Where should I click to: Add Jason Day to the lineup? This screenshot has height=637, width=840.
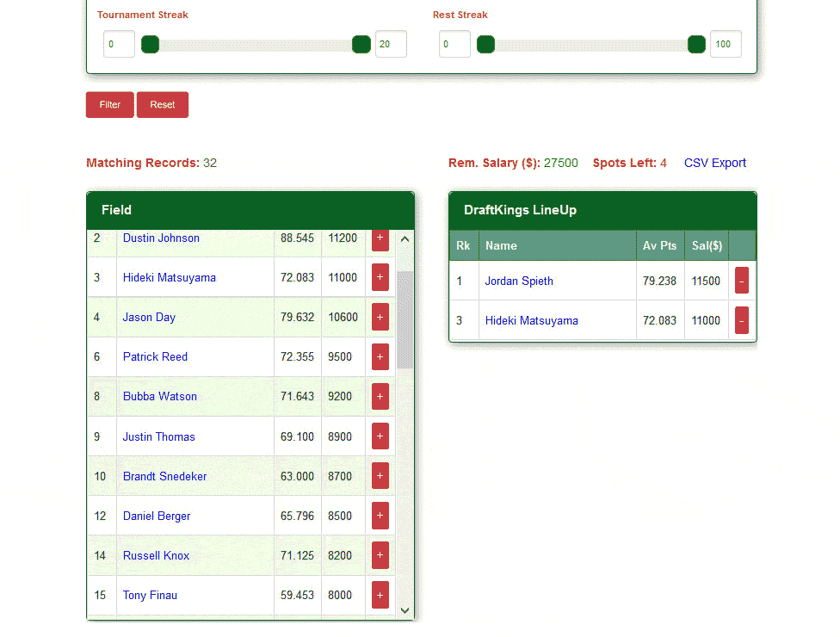point(380,317)
